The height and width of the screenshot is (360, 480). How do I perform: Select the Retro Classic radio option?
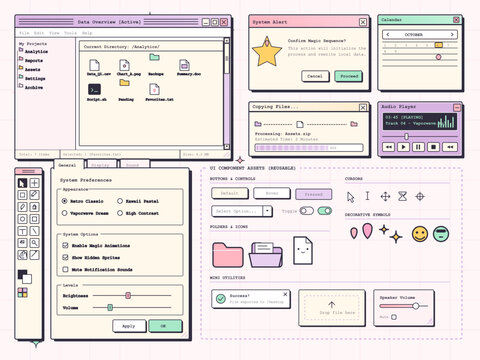[65, 201]
